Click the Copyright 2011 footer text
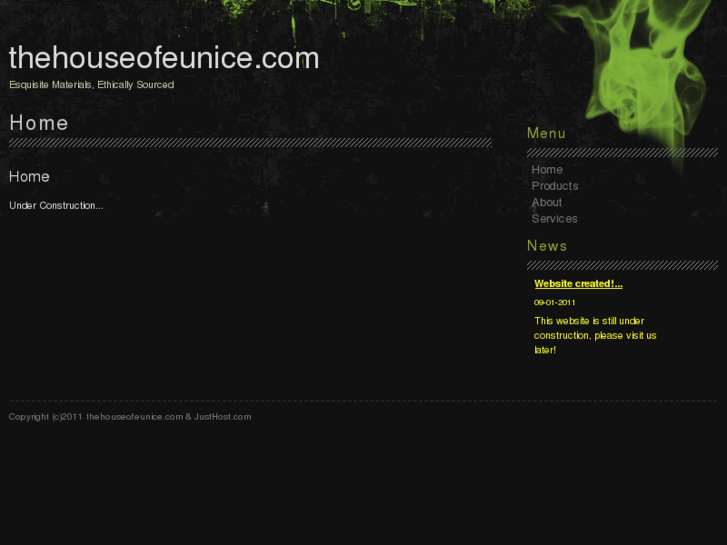 click(x=130, y=417)
